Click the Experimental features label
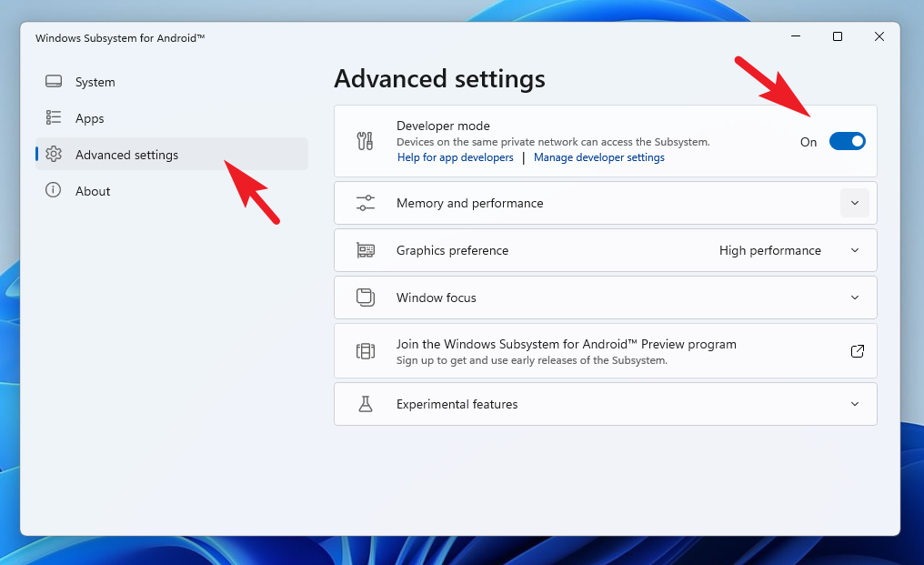This screenshot has height=565, width=924. click(457, 404)
